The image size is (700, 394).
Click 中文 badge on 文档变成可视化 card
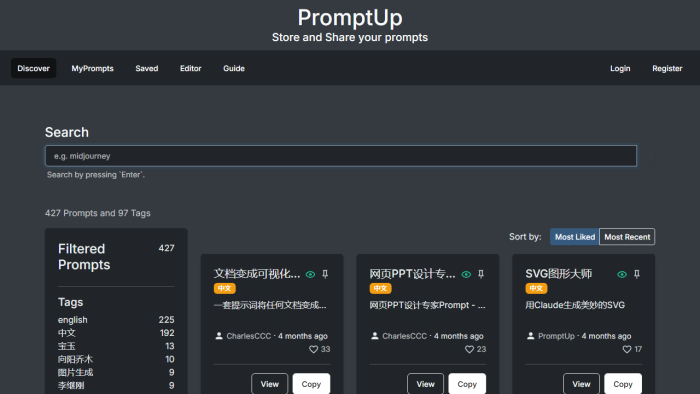pos(225,288)
